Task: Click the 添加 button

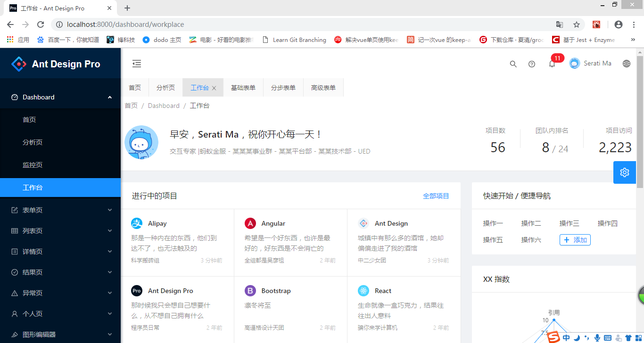Action: click(x=575, y=240)
